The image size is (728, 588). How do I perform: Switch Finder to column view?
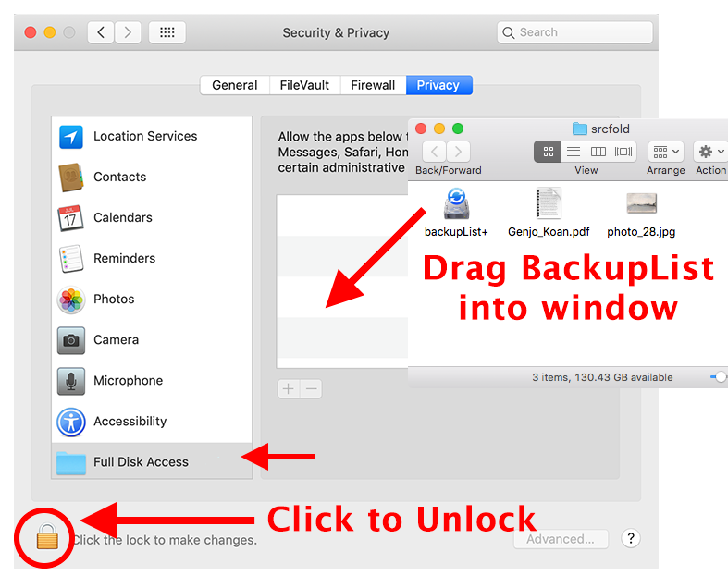pos(598,152)
